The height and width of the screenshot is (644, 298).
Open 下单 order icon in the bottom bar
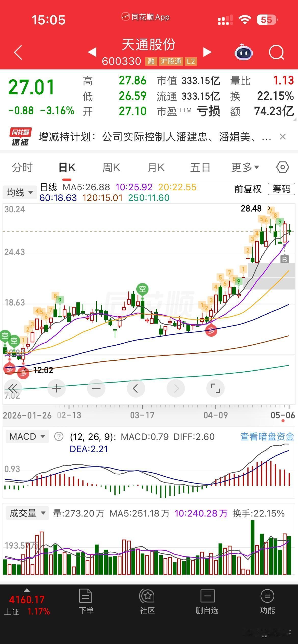[86, 602]
